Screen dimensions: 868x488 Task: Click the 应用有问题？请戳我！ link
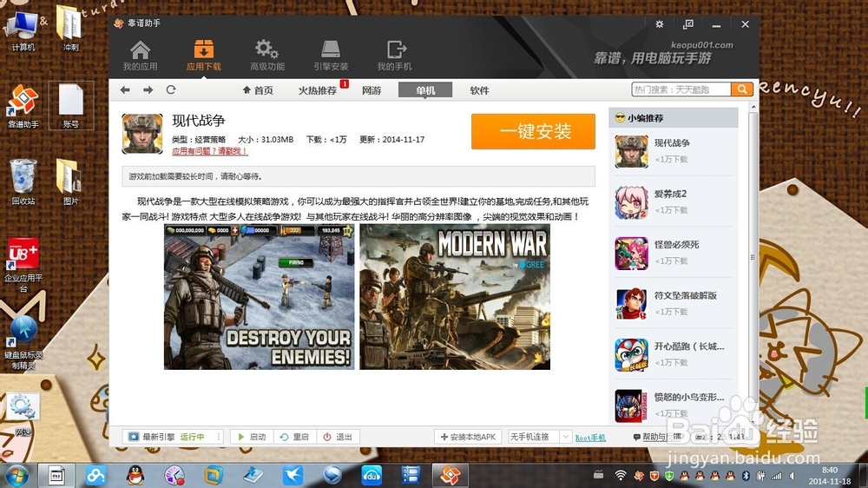click(209, 151)
